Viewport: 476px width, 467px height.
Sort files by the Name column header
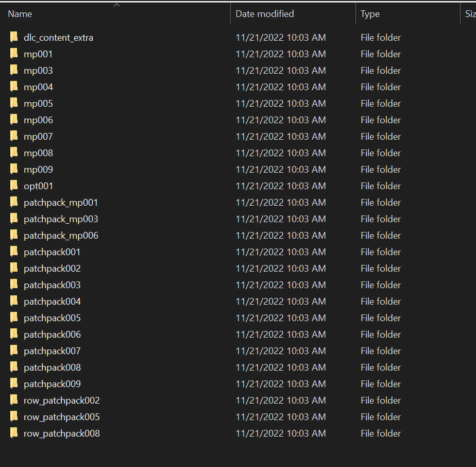click(20, 14)
